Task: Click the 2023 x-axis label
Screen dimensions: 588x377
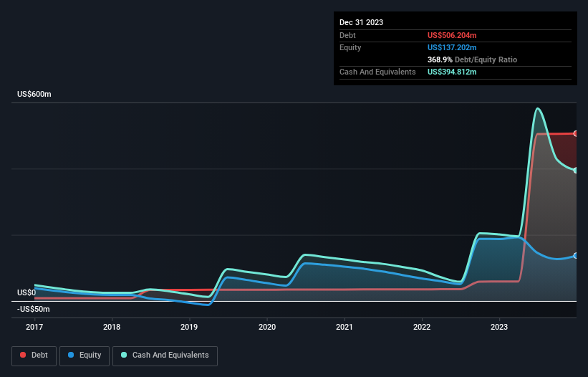Action: click(x=499, y=327)
